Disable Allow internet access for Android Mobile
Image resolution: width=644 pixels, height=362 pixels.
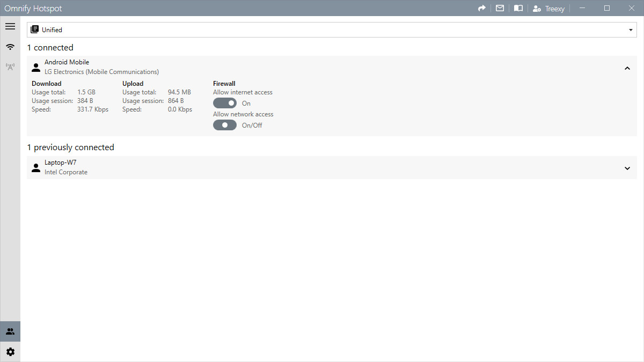pos(225,103)
